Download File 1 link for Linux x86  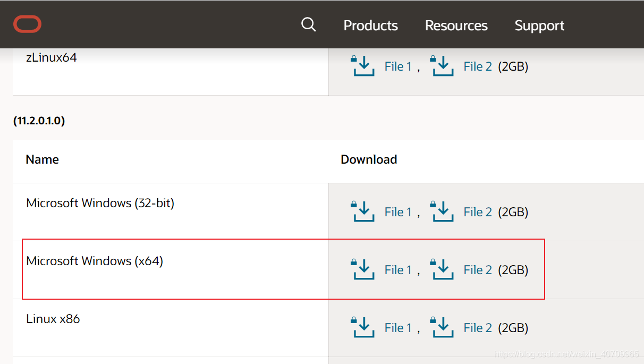point(398,328)
